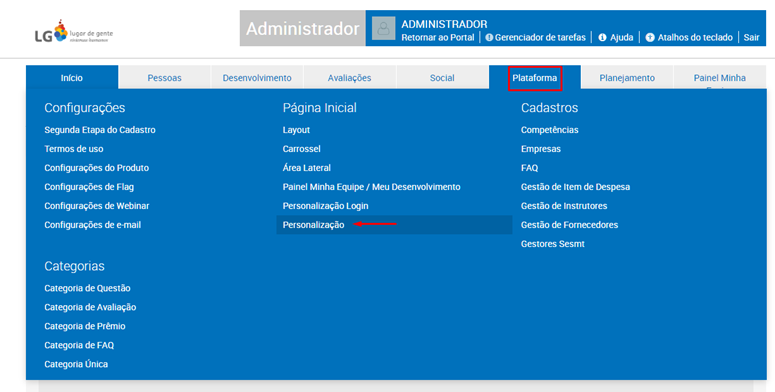Open Gestão de Item de Despesa
This screenshot has height=392, width=775.
coord(575,187)
